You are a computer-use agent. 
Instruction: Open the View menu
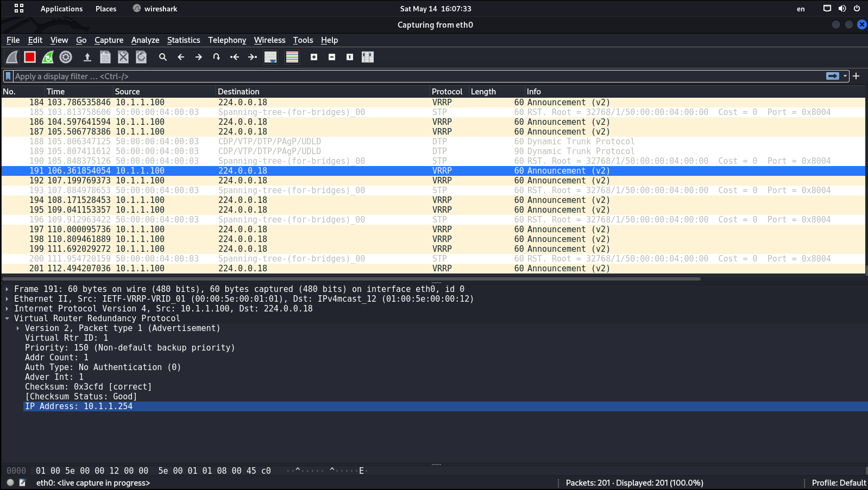[59, 40]
